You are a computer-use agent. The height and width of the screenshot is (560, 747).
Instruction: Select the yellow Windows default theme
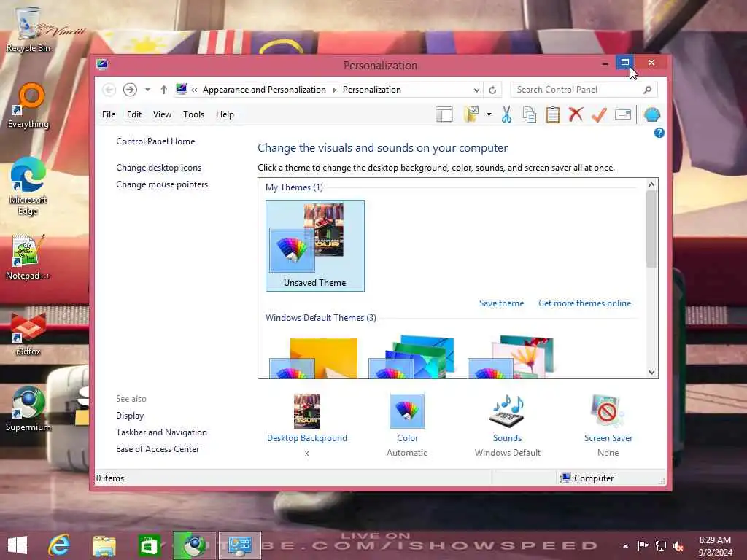pos(314,357)
